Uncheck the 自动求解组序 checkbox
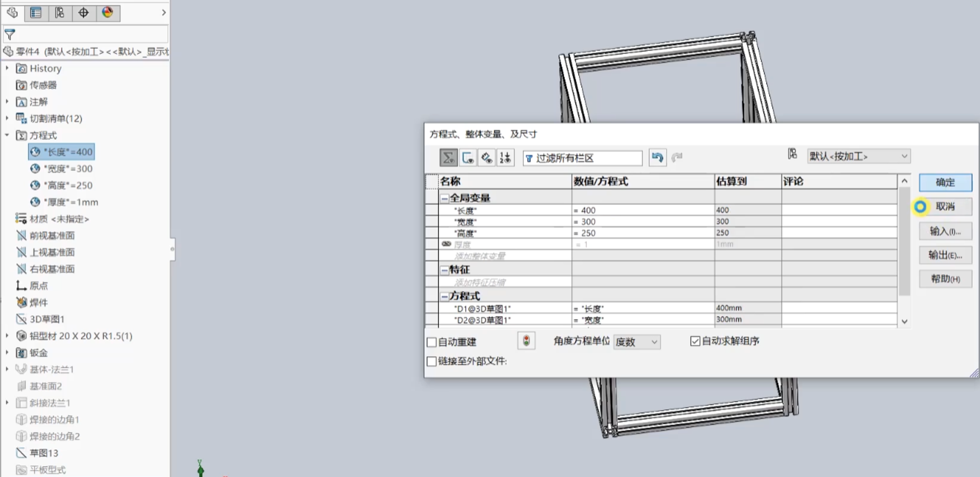The image size is (980, 477). pos(695,341)
